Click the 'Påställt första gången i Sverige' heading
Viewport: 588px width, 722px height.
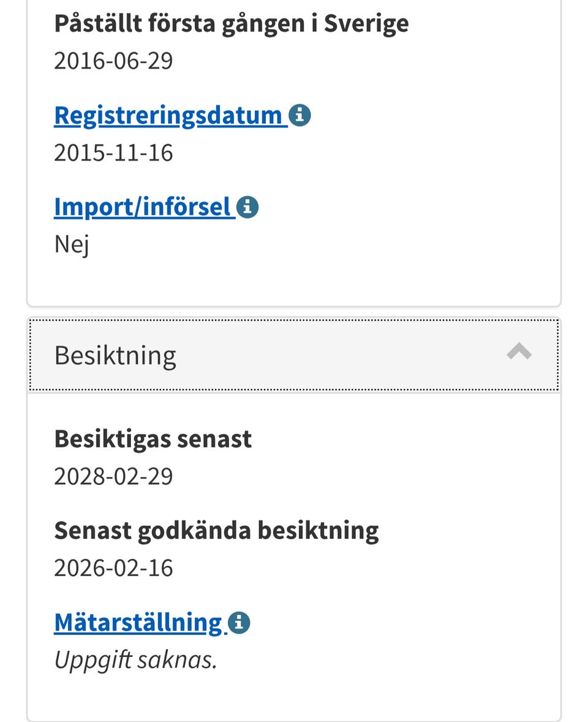pyautogui.click(x=231, y=23)
